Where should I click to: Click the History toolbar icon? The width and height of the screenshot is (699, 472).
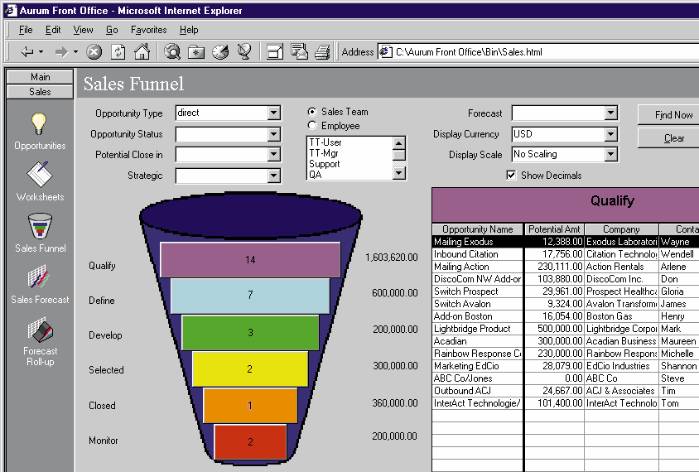click(220, 52)
